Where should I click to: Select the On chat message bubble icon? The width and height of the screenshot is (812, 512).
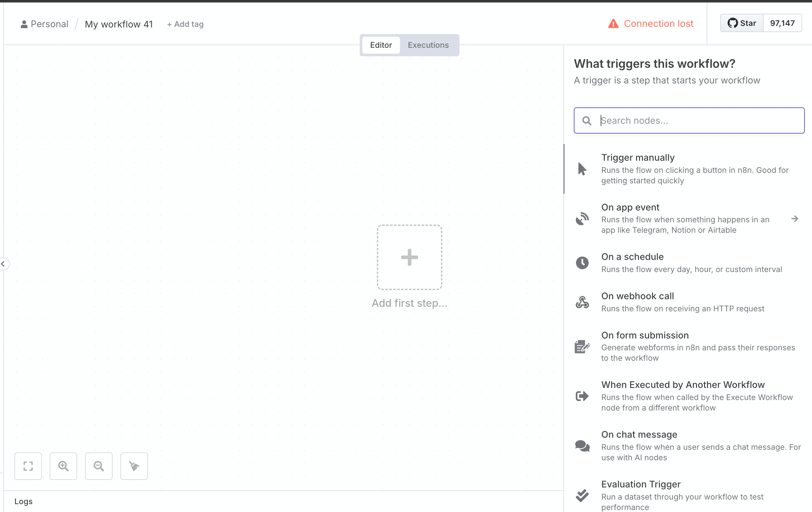pos(582,446)
